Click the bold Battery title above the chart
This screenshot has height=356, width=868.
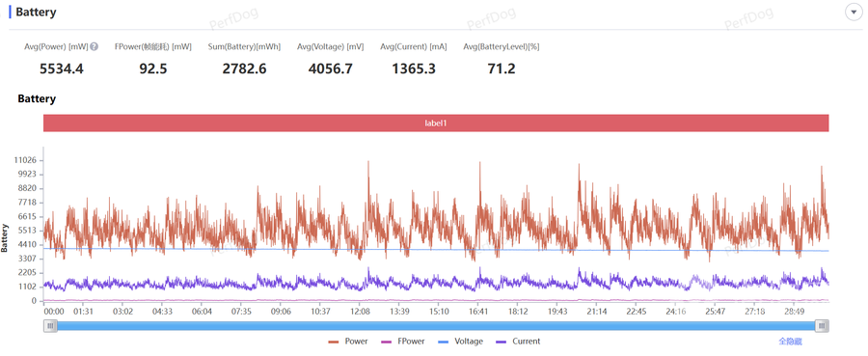click(x=37, y=99)
